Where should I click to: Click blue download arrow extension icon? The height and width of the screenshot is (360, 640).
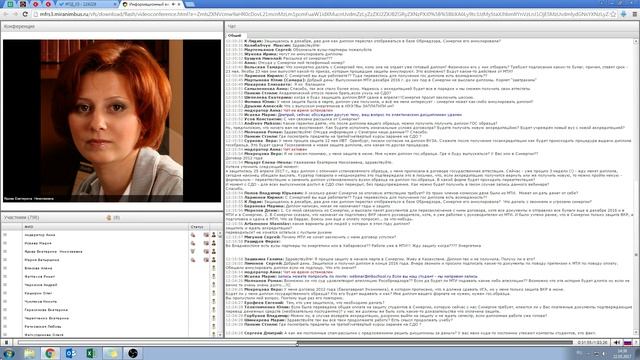click(624, 14)
